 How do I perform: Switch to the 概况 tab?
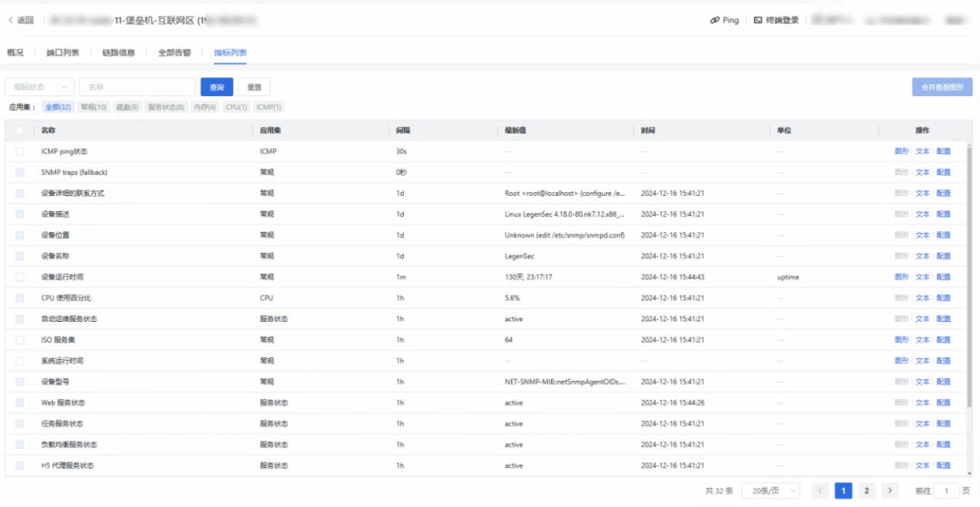point(15,54)
